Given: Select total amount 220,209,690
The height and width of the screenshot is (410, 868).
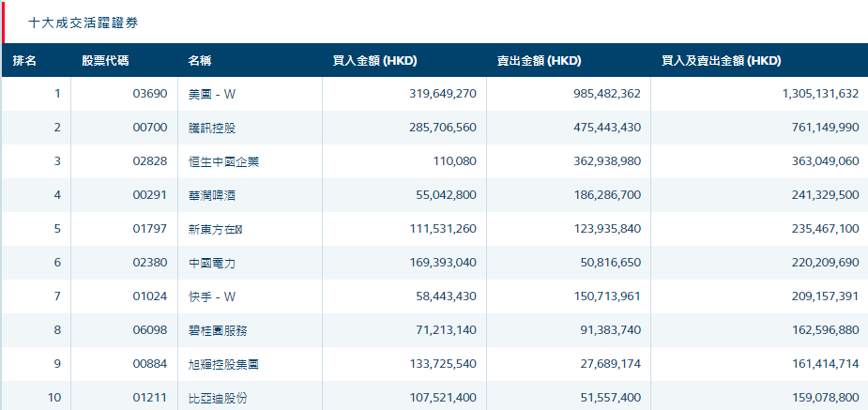Looking at the screenshot, I should pos(826,263).
